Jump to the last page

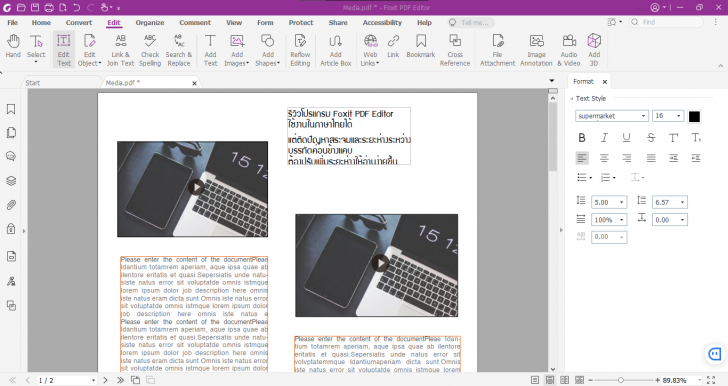pos(120,380)
